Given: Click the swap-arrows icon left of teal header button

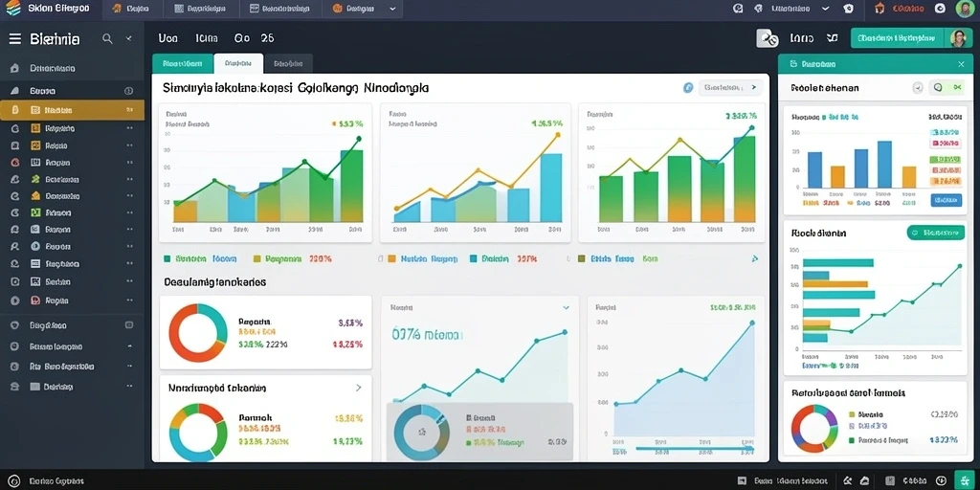Looking at the screenshot, I should click(x=832, y=38).
